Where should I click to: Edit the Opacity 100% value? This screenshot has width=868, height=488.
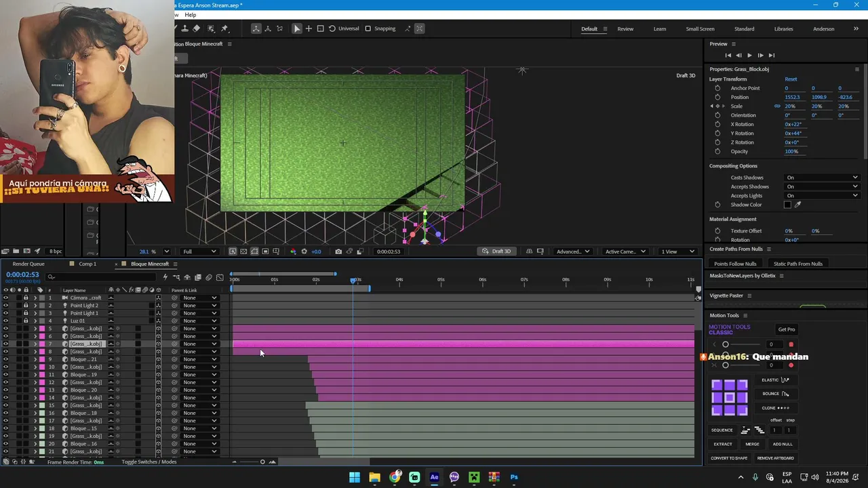791,151
